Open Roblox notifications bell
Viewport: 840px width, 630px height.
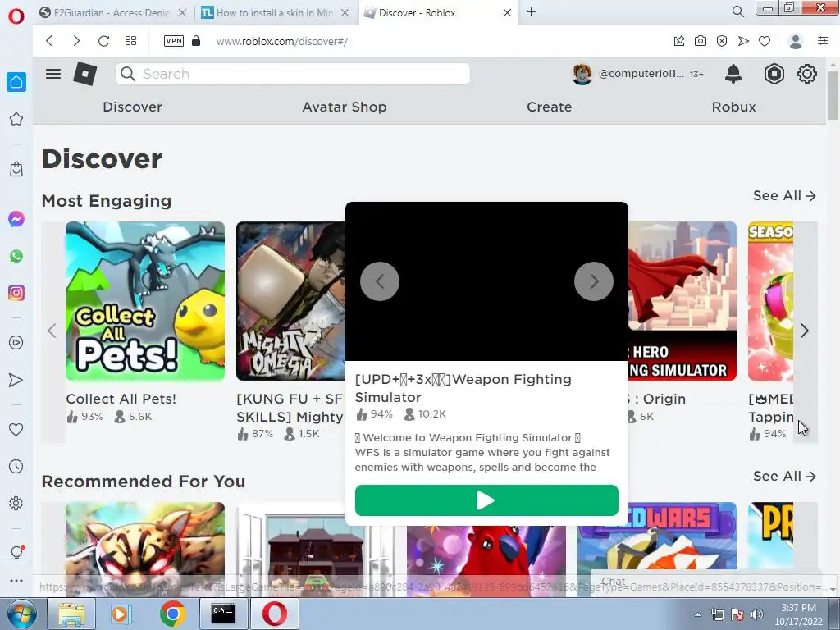tap(733, 74)
